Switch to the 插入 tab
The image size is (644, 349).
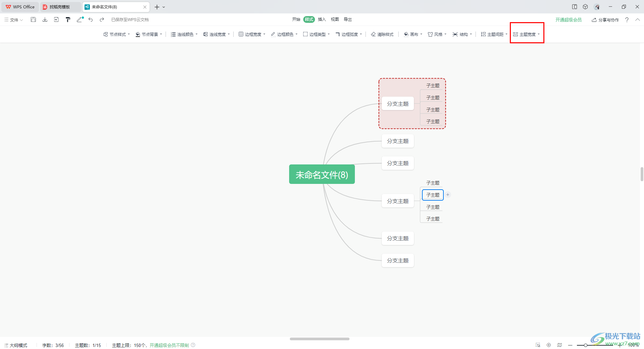click(x=322, y=19)
